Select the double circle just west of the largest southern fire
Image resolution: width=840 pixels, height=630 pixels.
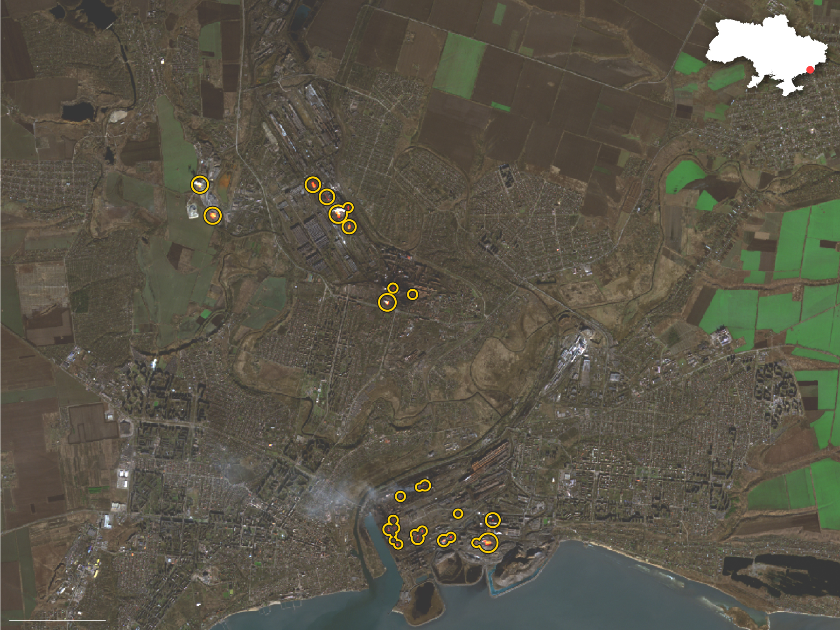(446, 539)
